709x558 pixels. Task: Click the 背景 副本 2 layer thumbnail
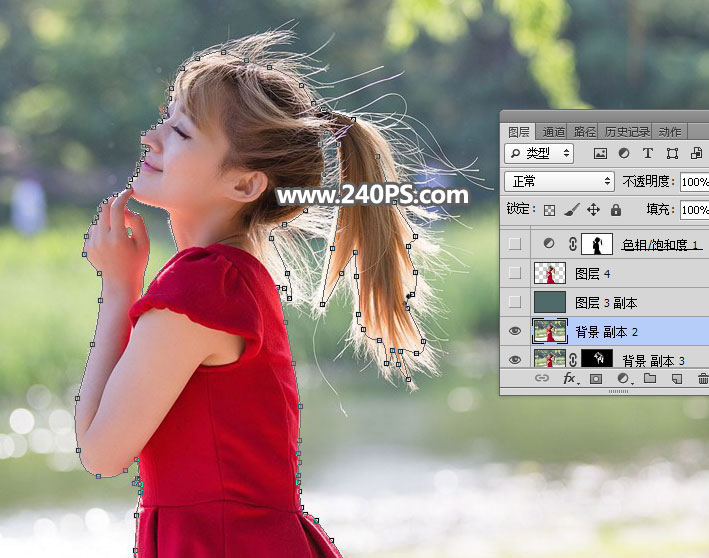tap(550, 331)
